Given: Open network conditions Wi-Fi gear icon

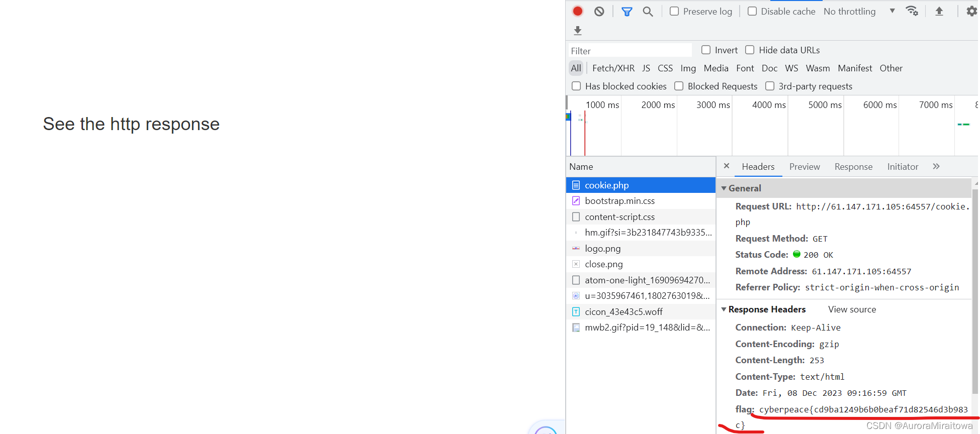Looking at the screenshot, I should click(x=912, y=11).
